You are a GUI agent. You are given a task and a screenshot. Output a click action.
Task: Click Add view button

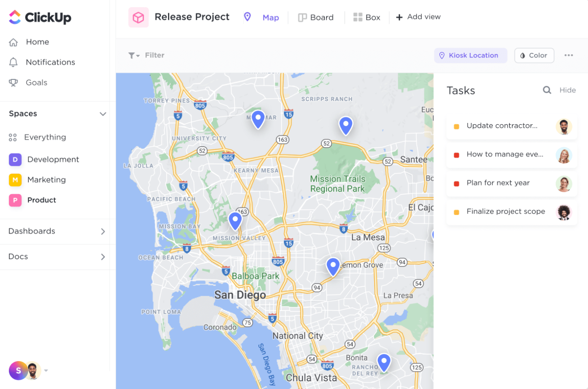click(418, 17)
